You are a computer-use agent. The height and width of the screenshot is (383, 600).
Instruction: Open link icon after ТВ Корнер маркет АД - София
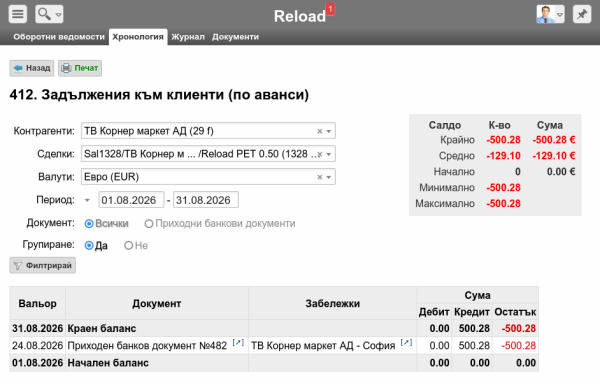point(406,342)
